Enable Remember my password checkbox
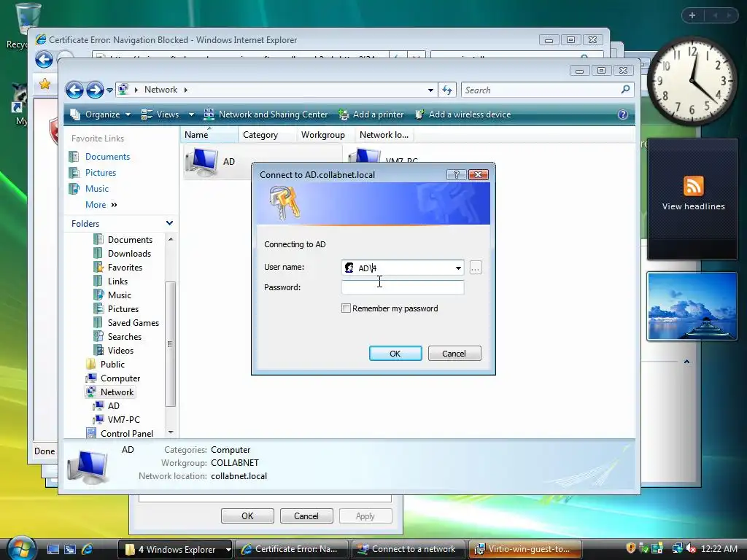This screenshot has height=560, width=747. pyautogui.click(x=347, y=308)
